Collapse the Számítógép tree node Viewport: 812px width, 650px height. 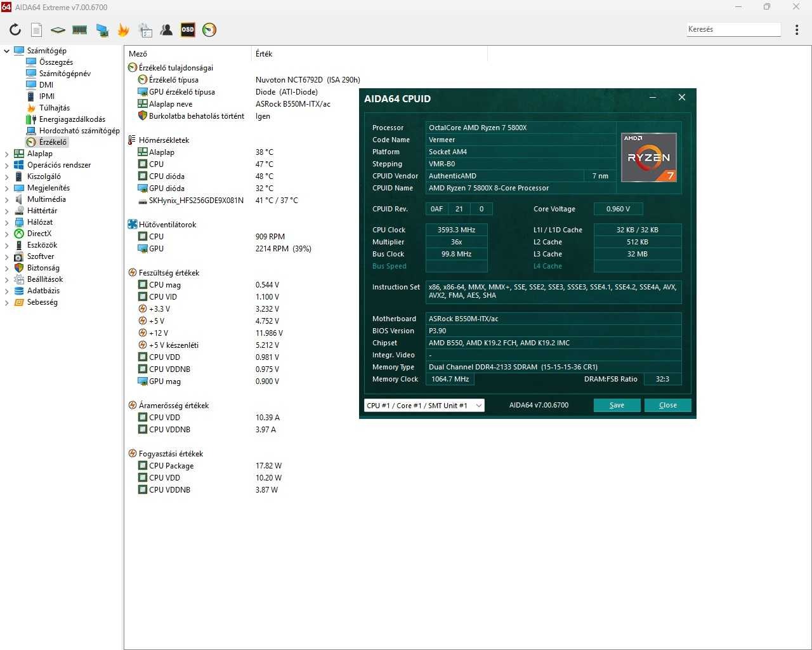7,51
